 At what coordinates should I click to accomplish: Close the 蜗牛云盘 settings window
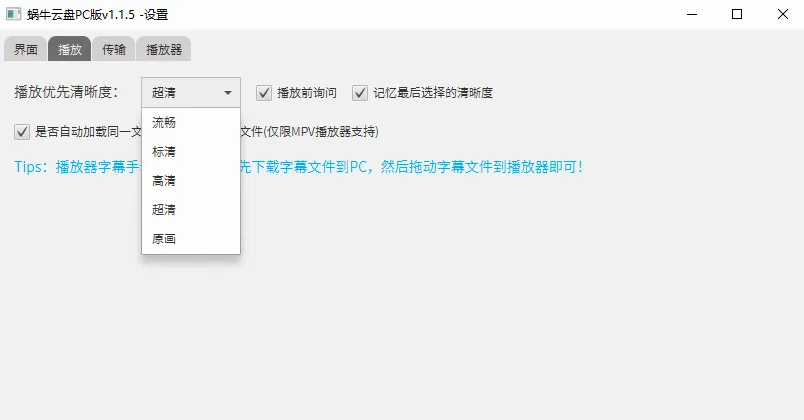click(x=782, y=14)
